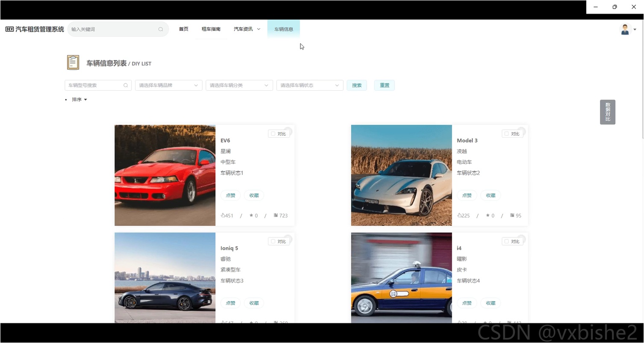Click 收藏 on the i4 card
The width and height of the screenshot is (644, 343).
click(x=491, y=303)
